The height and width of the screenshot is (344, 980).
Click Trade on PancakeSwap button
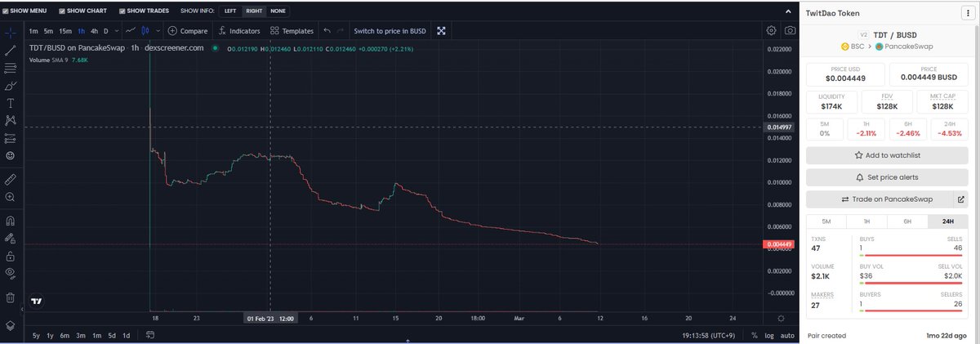(x=880, y=199)
